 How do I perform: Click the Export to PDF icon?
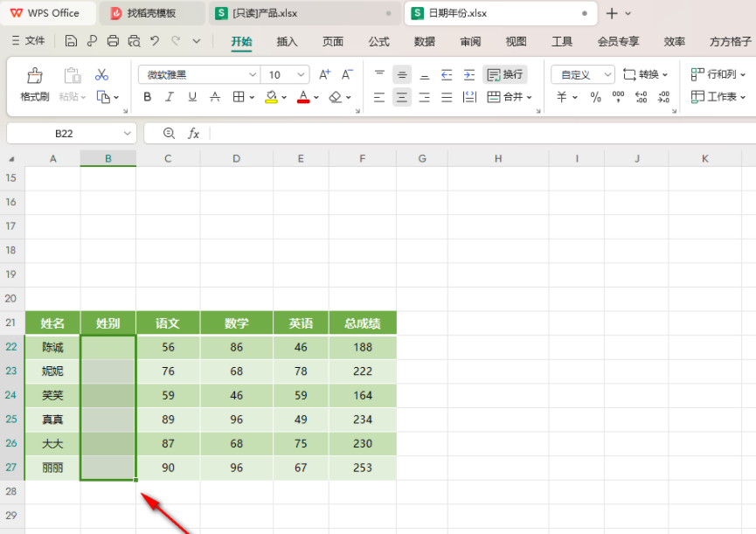click(x=92, y=41)
